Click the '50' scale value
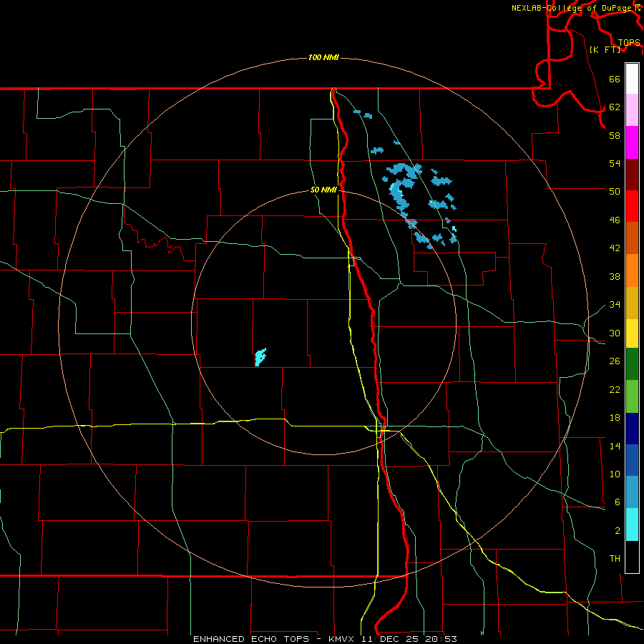Screen dimensions: 644x644 (615, 192)
